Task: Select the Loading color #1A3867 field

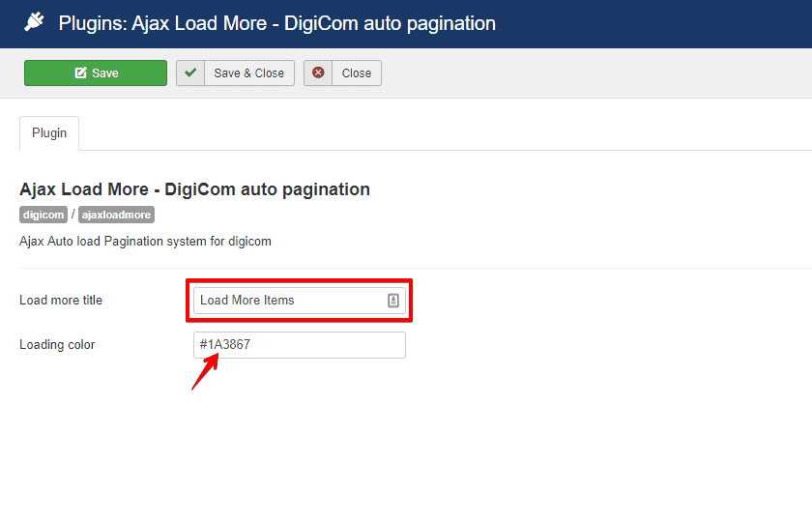Action: tap(300, 345)
